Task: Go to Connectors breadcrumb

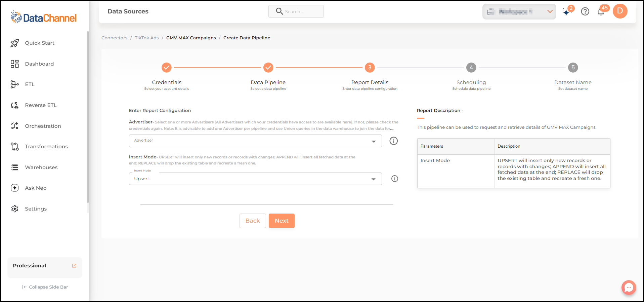Action: (x=114, y=38)
